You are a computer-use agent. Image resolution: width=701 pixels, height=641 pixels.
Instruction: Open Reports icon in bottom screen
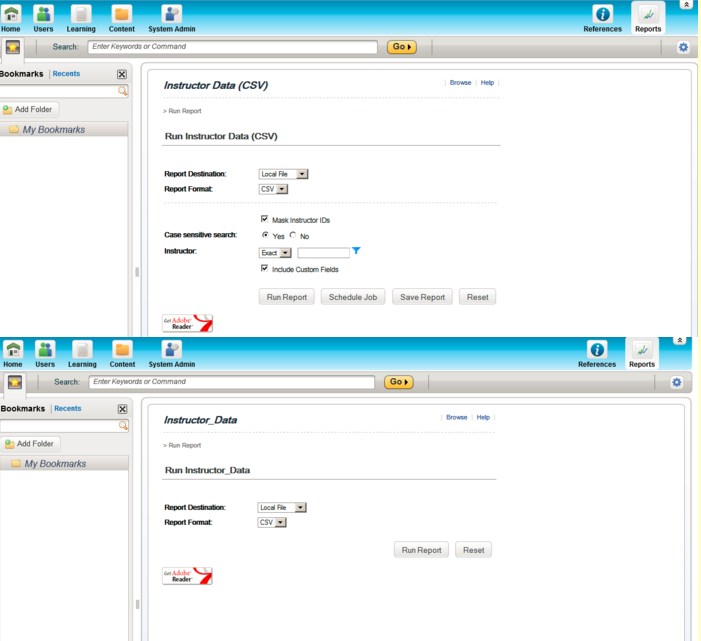point(642,350)
